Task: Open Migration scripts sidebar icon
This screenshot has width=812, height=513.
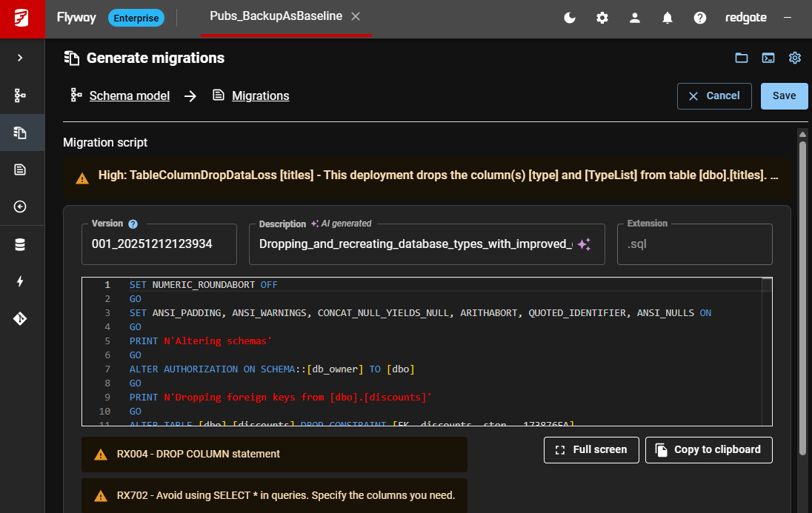Action: tap(21, 170)
